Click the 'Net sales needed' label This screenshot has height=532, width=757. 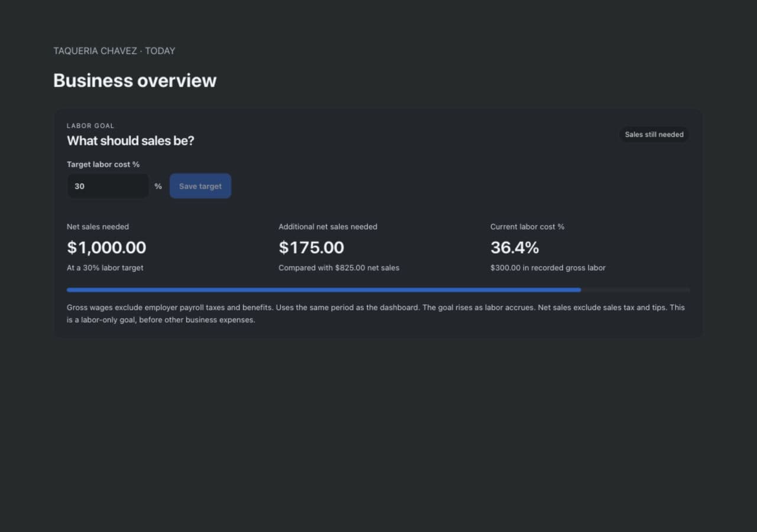coord(98,226)
